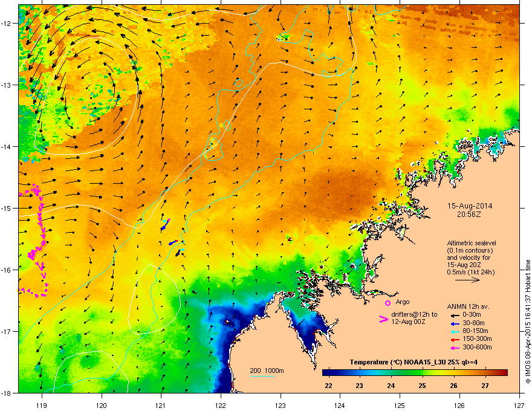532x411 pixels.
Task: Click the drifters@12h to label
Action: 414,315
